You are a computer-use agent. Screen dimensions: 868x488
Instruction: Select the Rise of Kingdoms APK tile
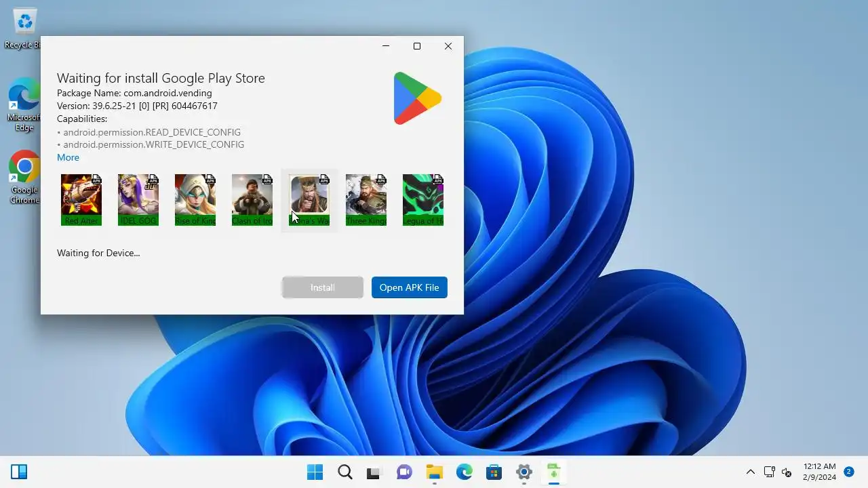point(195,200)
